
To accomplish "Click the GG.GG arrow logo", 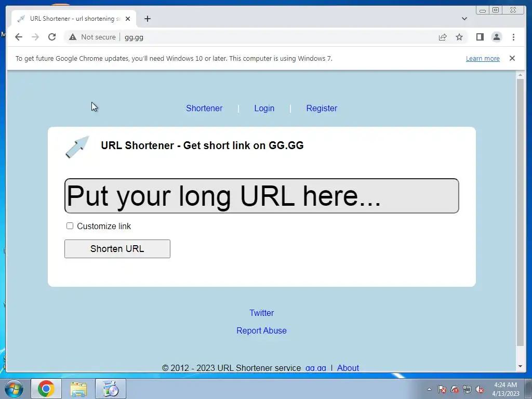I will [77, 147].
